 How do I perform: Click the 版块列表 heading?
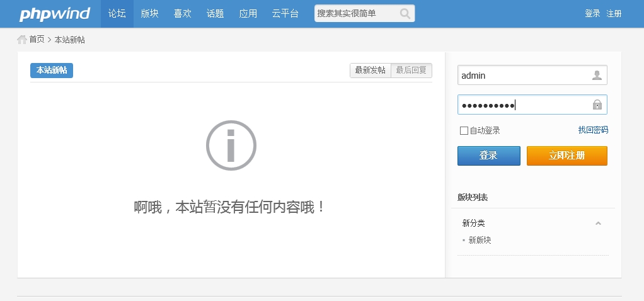(473, 198)
